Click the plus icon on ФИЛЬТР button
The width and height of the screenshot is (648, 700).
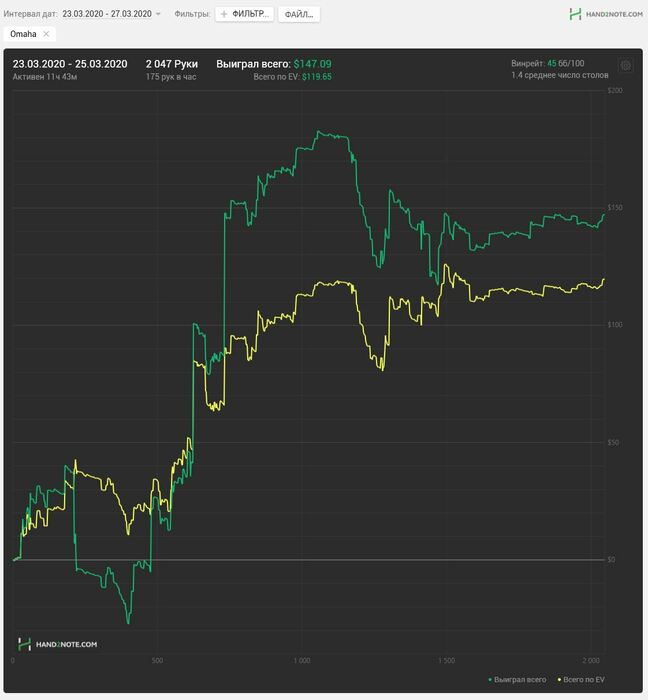pos(224,14)
